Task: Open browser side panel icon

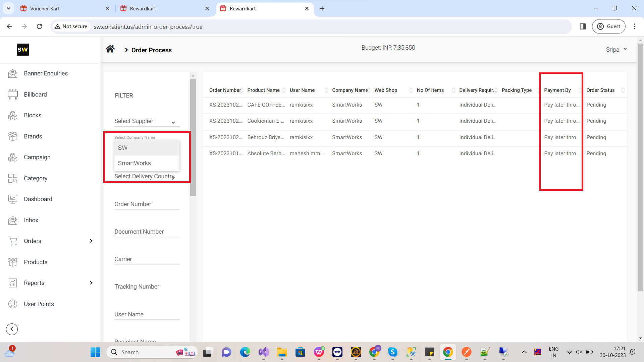Action: click(x=583, y=26)
